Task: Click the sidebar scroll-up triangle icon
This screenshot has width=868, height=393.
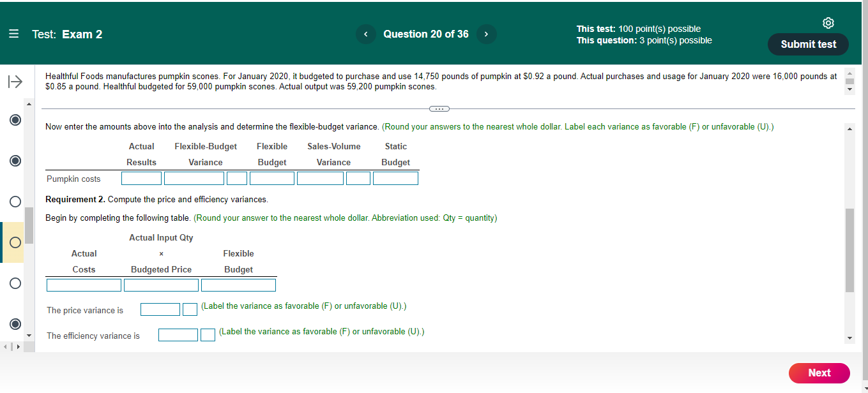Action: click(28, 103)
